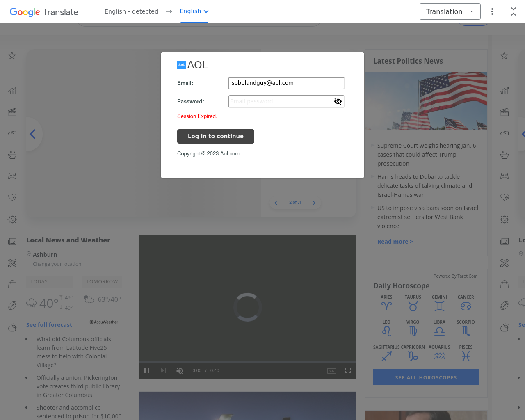Click the sneaker icon in the left sidebar
This screenshot has width=525, height=420.
12,133
